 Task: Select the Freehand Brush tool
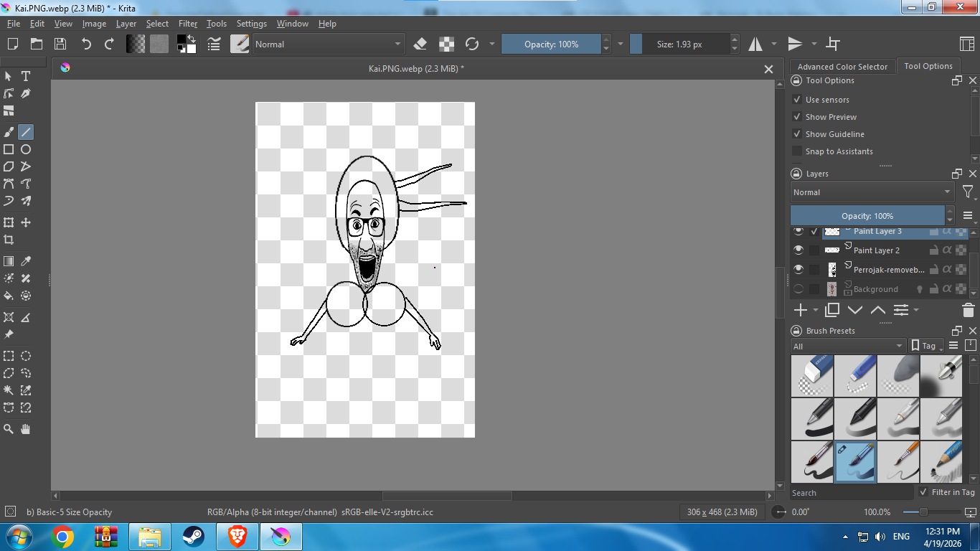click(x=9, y=132)
